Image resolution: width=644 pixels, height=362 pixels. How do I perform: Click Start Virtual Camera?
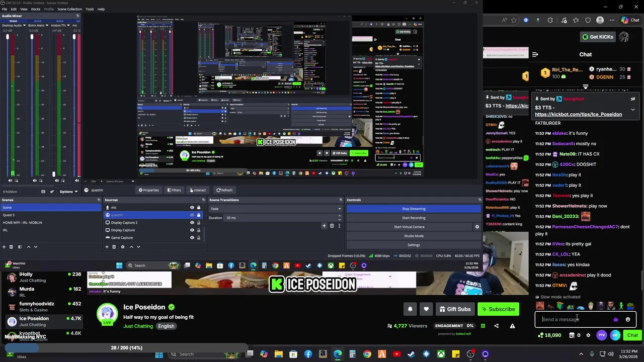click(409, 227)
